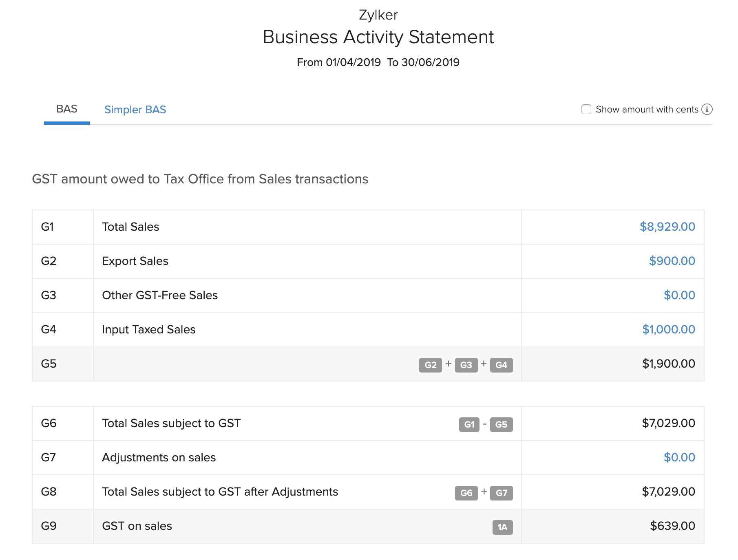Enable the Show amount with cents checkbox
Image resolution: width=738 pixels, height=560 pixels.
click(586, 109)
